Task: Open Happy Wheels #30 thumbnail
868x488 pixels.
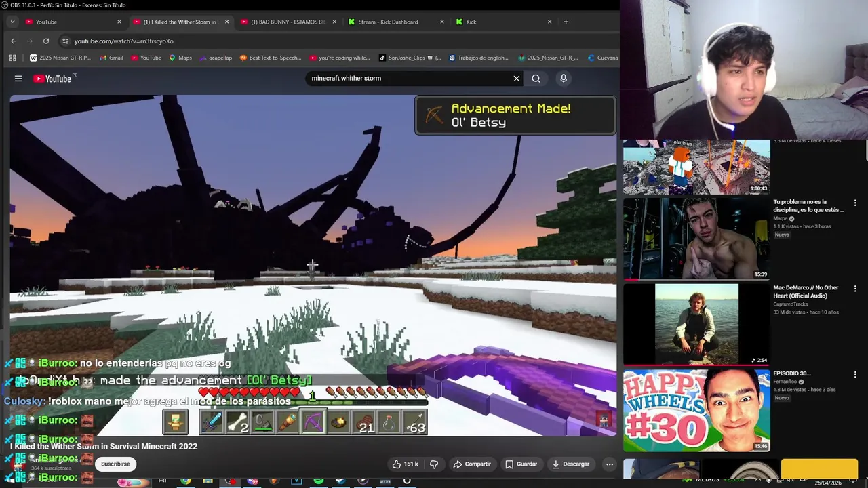Action: (696, 410)
